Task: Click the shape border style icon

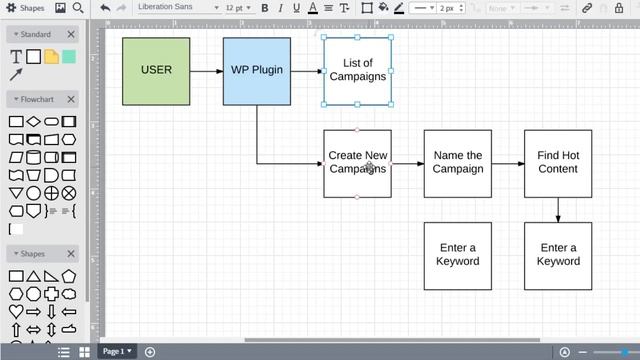Action: [x=367, y=8]
